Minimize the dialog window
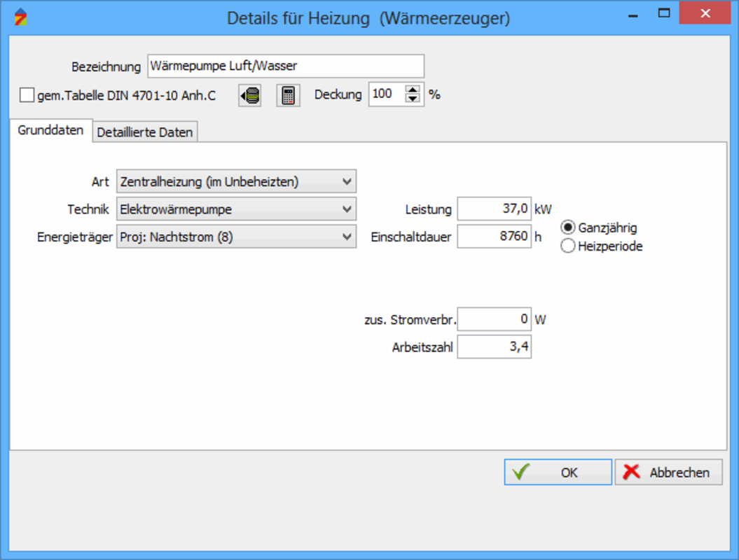Viewport: 739px width, 560px height. [632, 13]
